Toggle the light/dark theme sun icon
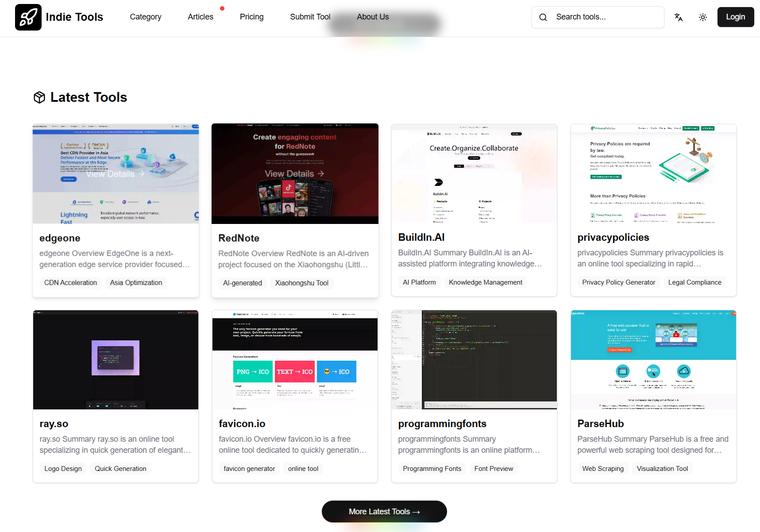Image resolution: width=760 pixels, height=532 pixels. (x=703, y=17)
